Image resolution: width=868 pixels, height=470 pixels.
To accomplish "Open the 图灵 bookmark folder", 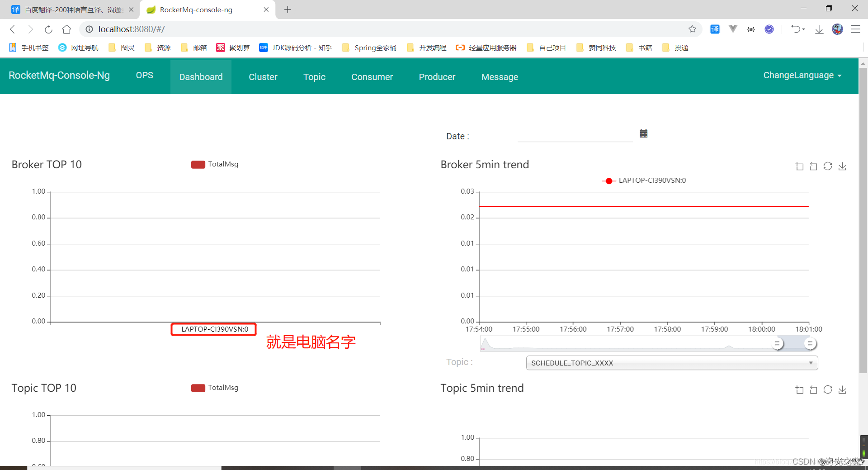I will (122, 47).
